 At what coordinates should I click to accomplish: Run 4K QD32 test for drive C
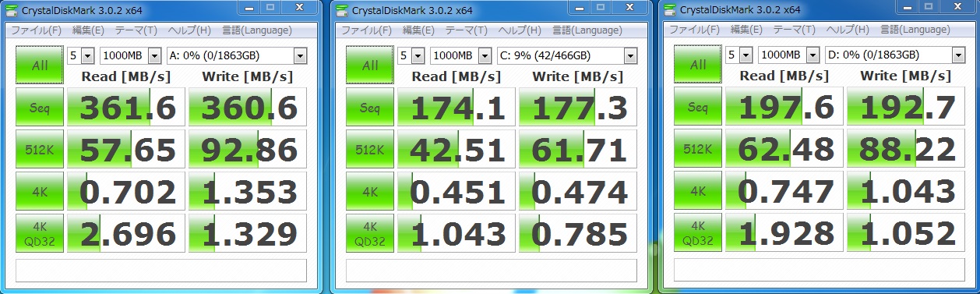click(370, 233)
